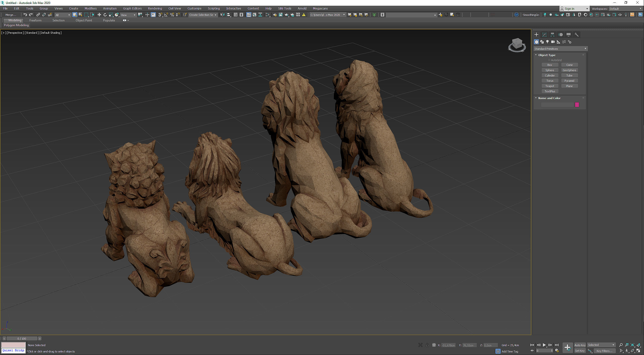Toggle the Spinner Snap button
The image size is (644, 355).
click(178, 15)
